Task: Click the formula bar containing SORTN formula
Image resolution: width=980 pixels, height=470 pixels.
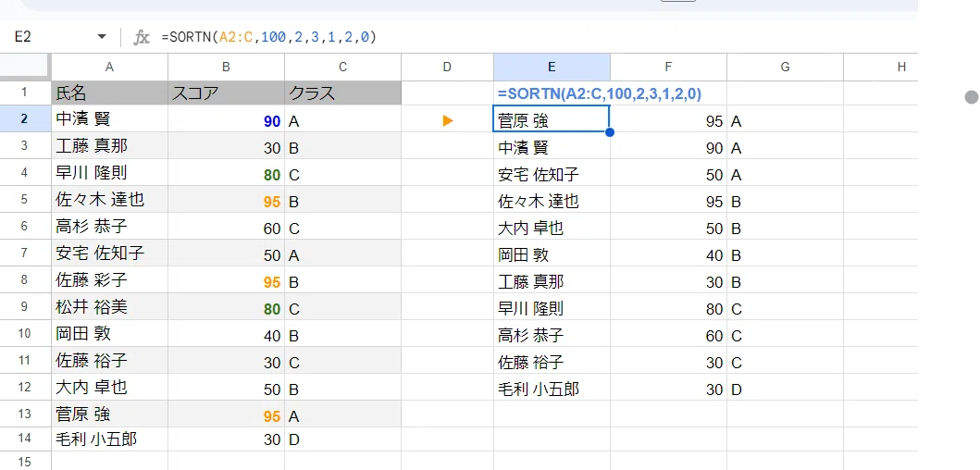Action: coord(538,38)
